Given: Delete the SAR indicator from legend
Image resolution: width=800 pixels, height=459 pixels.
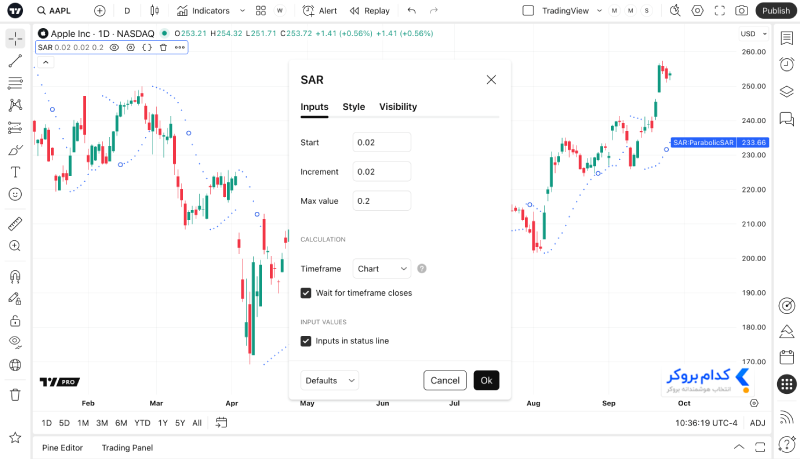Looking at the screenshot, I should tap(163, 47).
